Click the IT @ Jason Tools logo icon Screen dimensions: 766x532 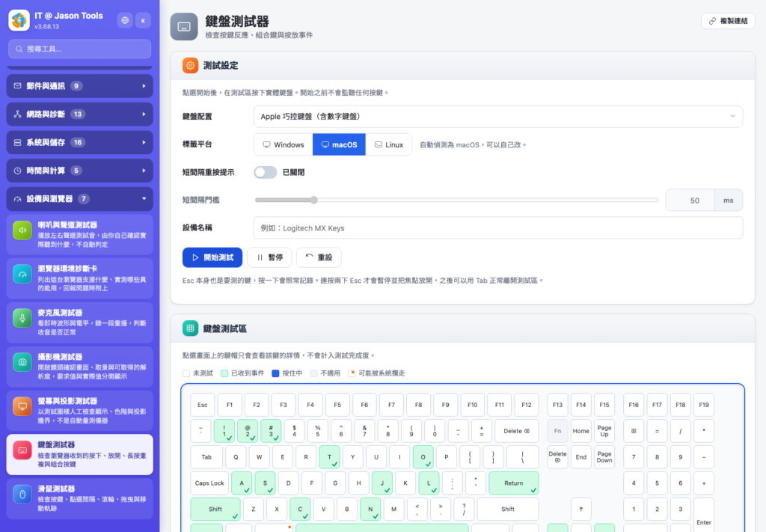click(x=19, y=20)
